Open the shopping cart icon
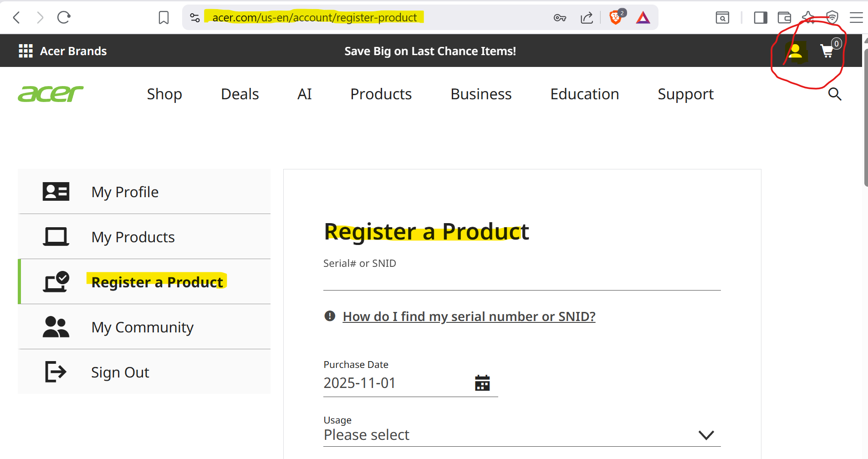The width and height of the screenshot is (868, 459). pos(827,51)
